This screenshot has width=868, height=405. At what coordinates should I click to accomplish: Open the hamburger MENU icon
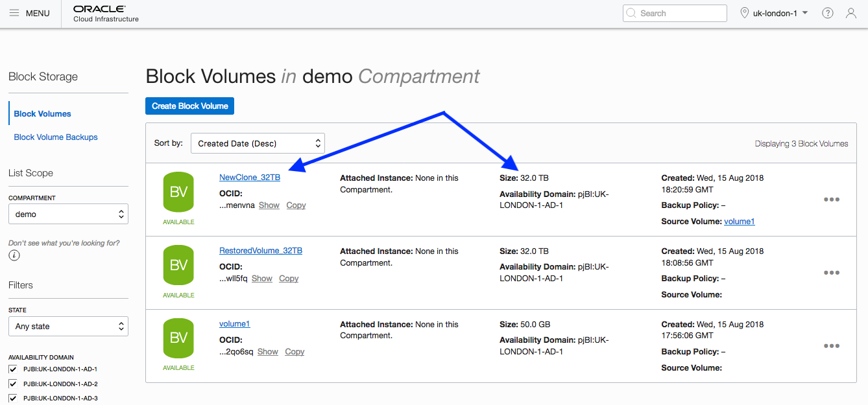(x=14, y=13)
